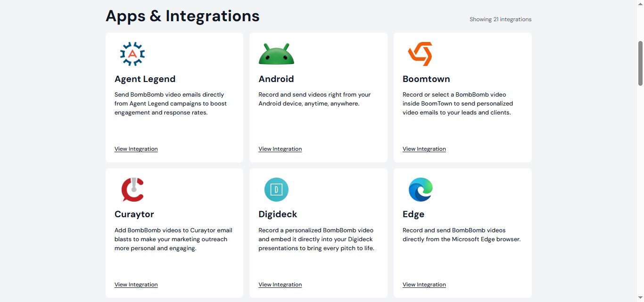Screen dimensions: 644x302
Task: Click the Edge card title
Action: (x=413, y=214)
